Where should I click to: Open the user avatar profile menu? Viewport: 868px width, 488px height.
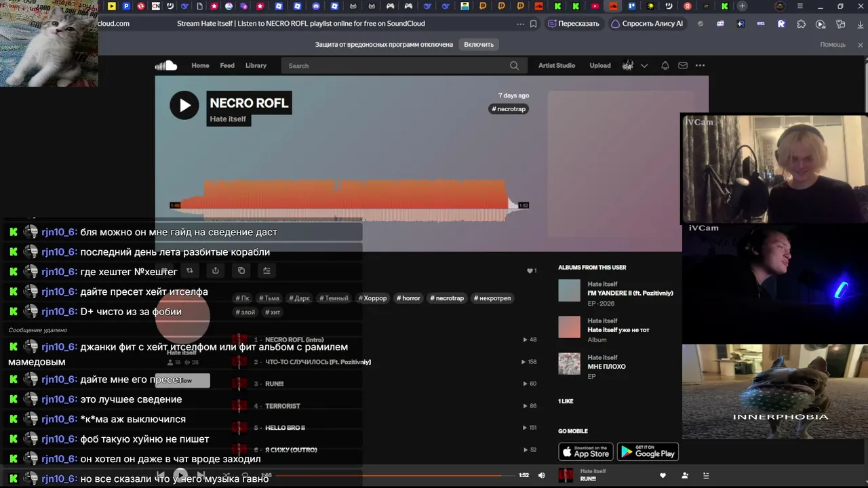pos(628,66)
